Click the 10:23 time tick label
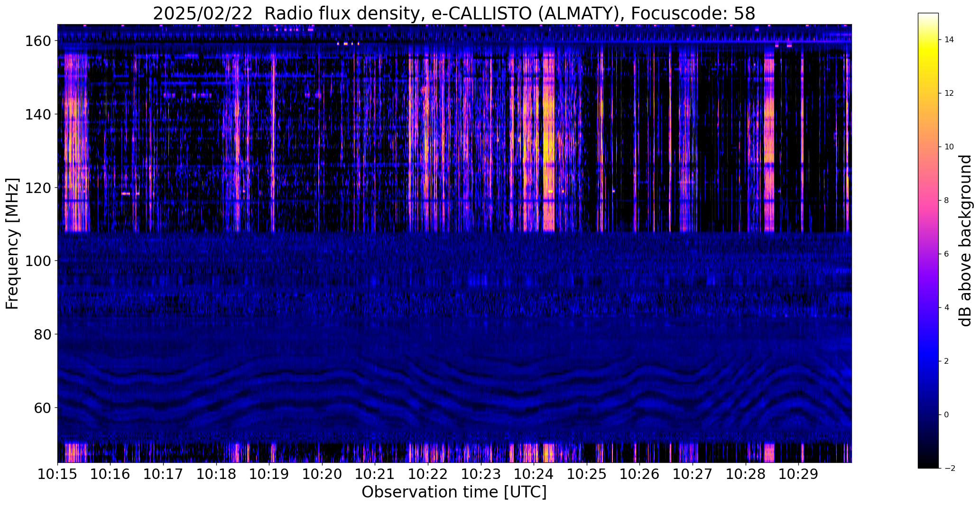The width and height of the screenshot is (980, 506). point(481,473)
